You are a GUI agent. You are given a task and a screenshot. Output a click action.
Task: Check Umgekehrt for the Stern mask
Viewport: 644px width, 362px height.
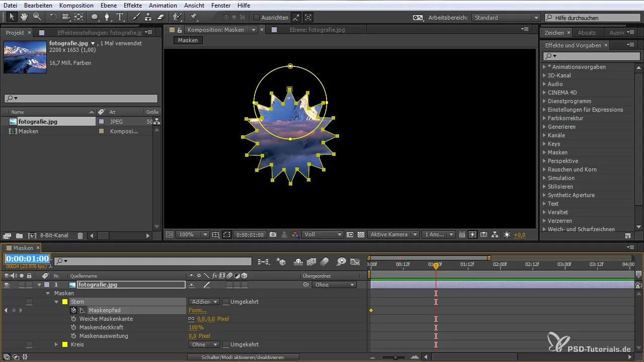pos(226,302)
